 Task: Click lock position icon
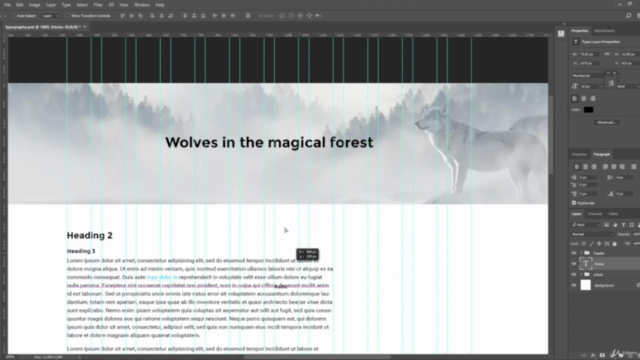coord(599,244)
